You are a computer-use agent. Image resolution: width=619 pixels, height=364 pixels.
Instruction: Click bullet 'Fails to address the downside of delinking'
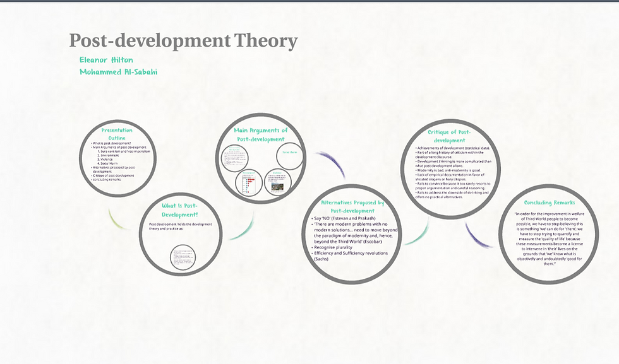[x=452, y=194]
